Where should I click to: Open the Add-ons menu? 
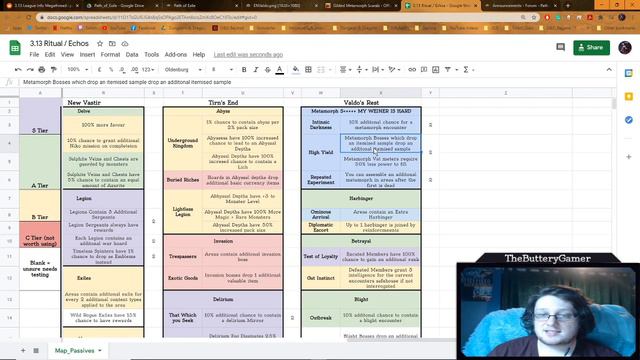tap(176, 55)
